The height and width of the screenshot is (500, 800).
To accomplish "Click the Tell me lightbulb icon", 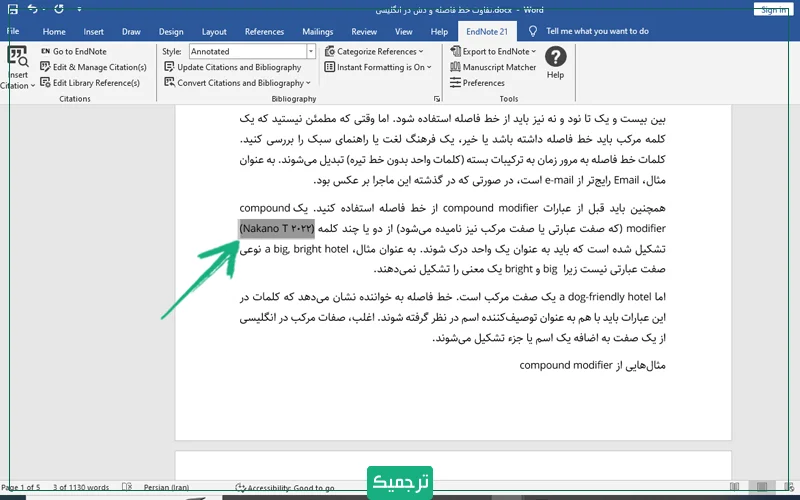I will (x=533, y=32).
